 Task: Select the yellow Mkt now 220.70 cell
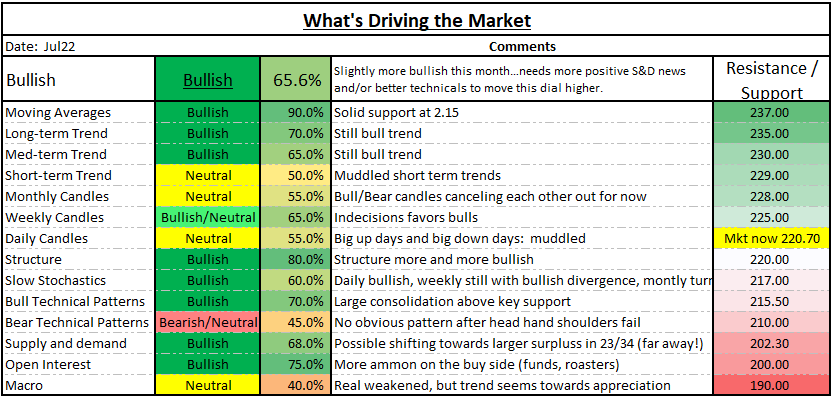click(772, 238)
